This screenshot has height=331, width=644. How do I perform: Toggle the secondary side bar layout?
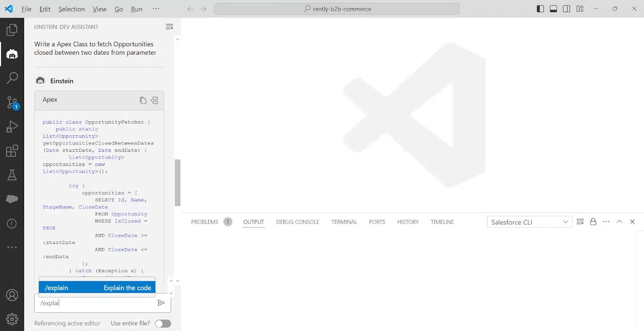click(x=567, y=9)
